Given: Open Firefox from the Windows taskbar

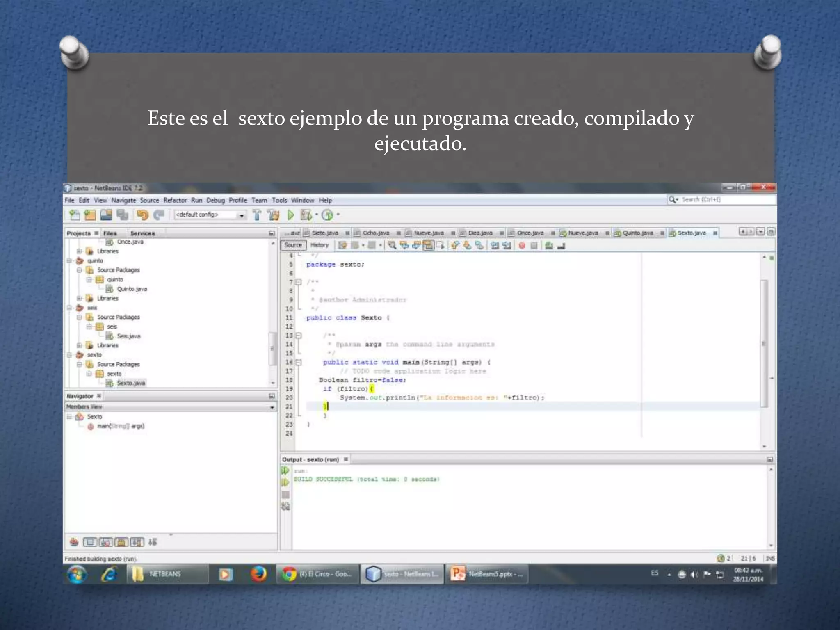Looking at the screenshot, I should tap(258, 574).
